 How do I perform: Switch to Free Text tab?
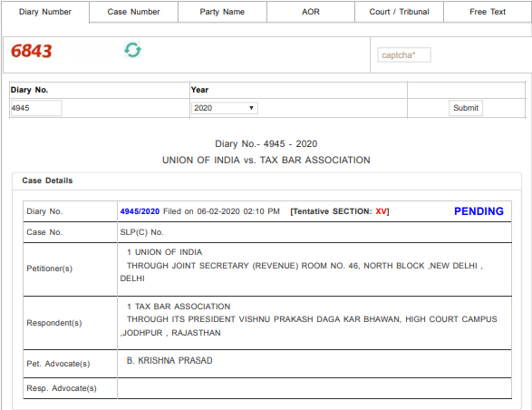[x=488, y=12]
